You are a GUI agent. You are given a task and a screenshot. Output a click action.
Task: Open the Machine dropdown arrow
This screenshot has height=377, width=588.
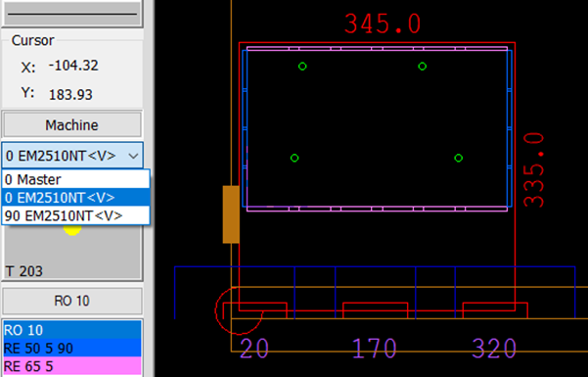(x=133, y=156)
